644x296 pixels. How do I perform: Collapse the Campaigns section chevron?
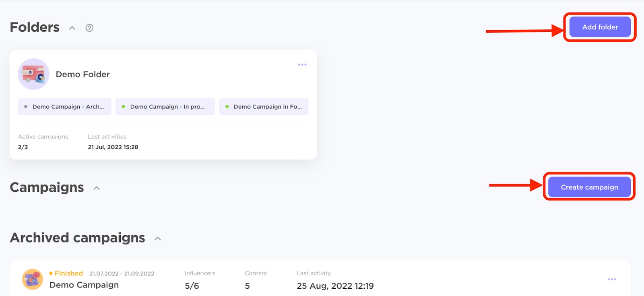[x=97, y=188]
